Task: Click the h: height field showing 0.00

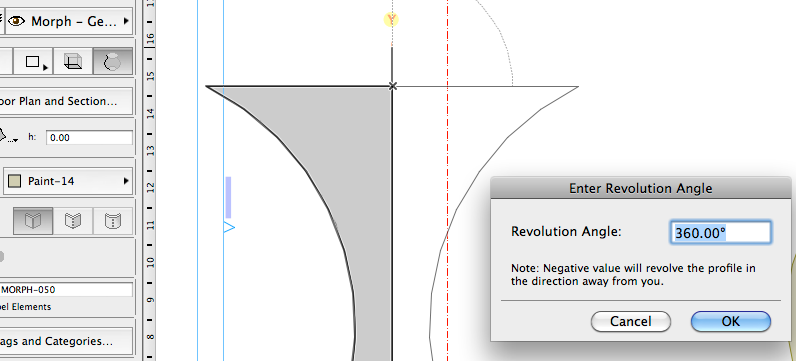Action: [x=89, y=138]
